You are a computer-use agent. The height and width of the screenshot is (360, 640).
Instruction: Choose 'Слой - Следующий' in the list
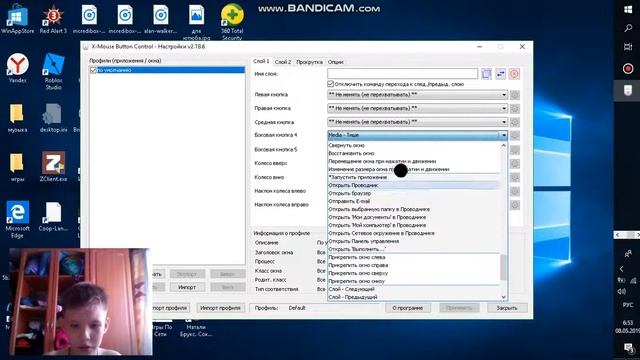pyautogui.click(x=413, y=289)
